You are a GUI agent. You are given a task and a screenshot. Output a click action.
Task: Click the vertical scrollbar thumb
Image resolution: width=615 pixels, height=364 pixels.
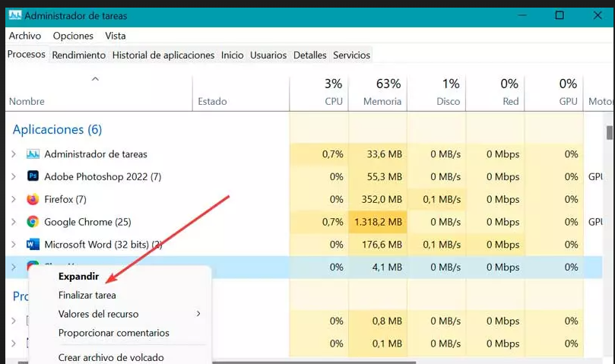[x=609, y=133]
